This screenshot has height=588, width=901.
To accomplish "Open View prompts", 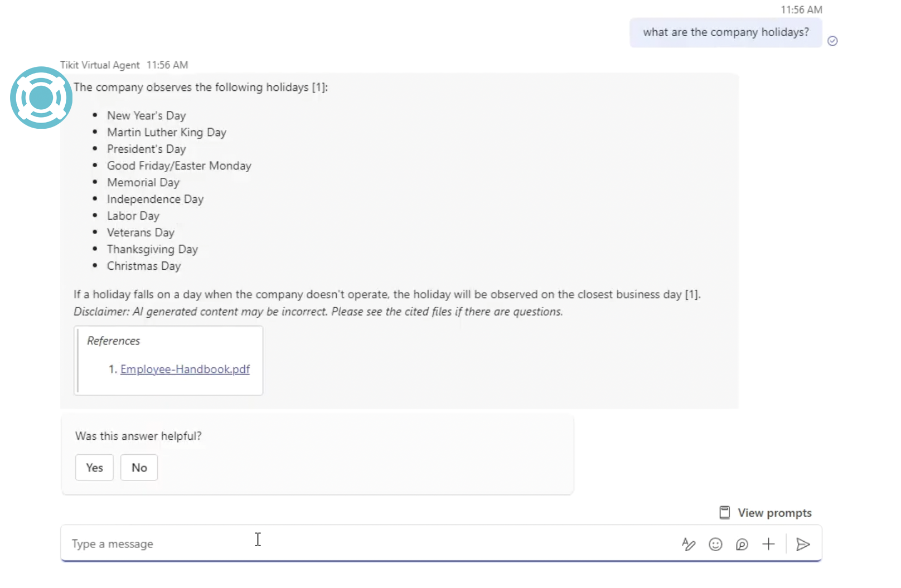I will 766,513.
